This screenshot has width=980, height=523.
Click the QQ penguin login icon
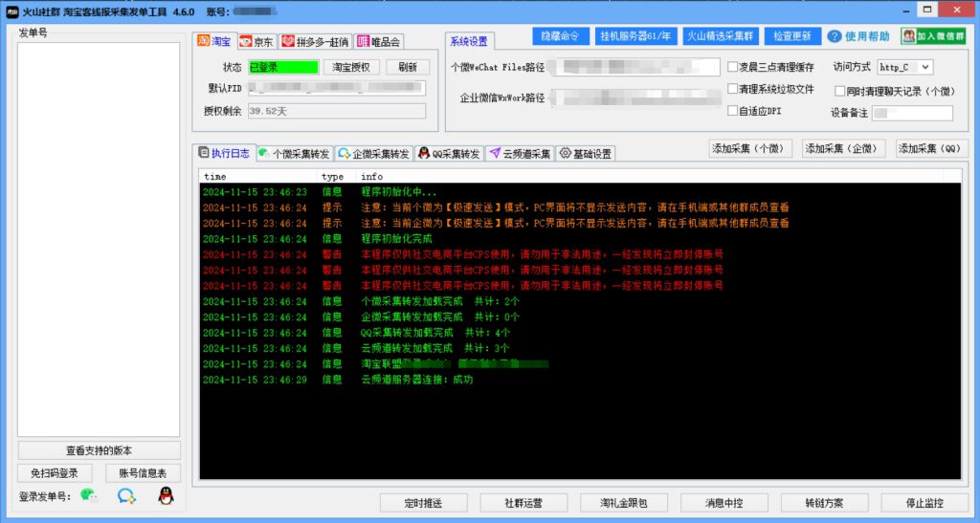tap(166, 496)
